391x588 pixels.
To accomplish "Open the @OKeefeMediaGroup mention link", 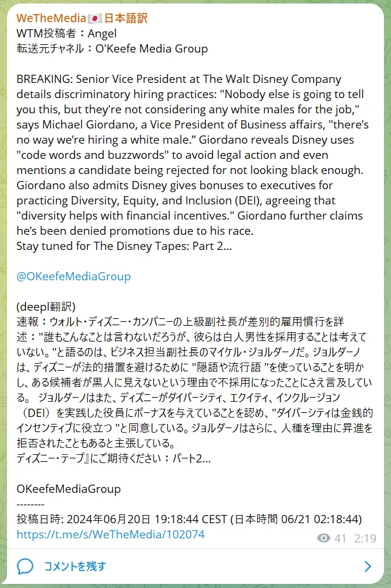I will 74,276.
